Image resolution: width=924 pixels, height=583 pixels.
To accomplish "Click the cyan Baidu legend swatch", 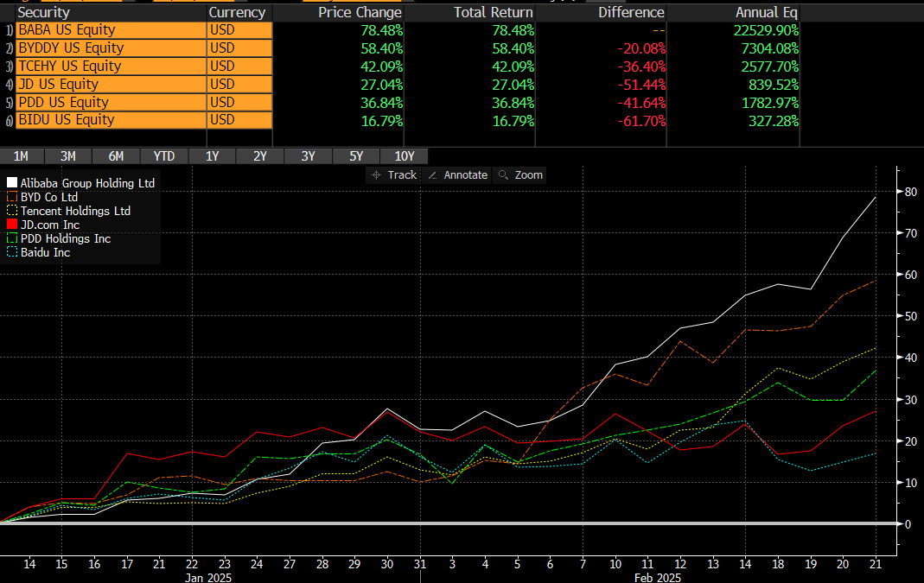I will [12, 252].
